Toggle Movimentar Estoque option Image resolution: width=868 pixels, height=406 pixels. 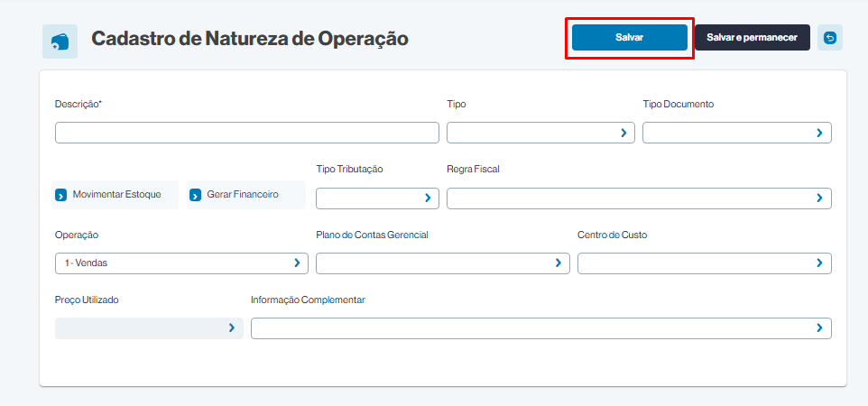click(115, 195)
